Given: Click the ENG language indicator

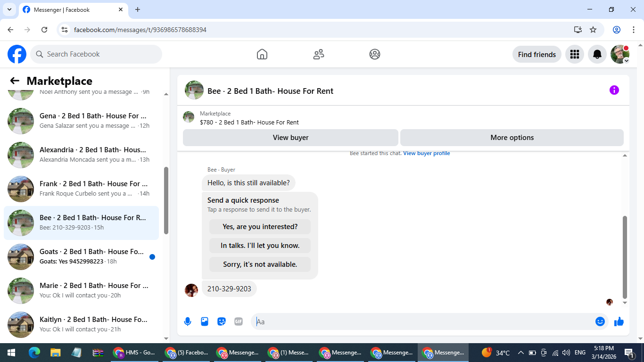Looking at the screenshot, I should (x=580, y=353).
